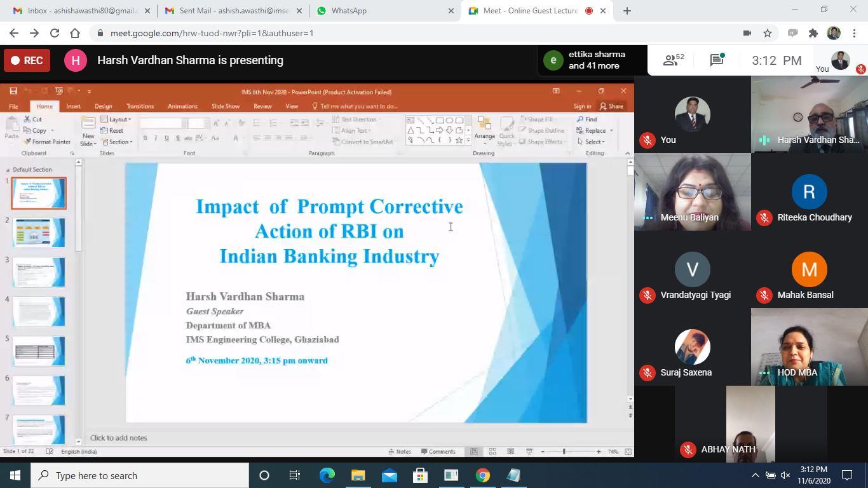Click the Type here to search box
This screenshot has height=488, width=868.
tap(140, 475)
